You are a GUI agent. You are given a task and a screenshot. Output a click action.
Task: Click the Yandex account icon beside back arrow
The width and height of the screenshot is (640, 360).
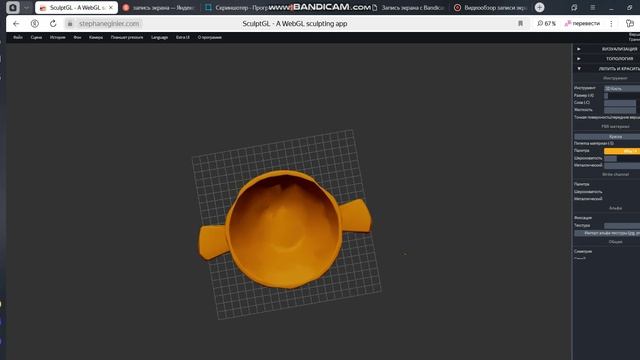pyautogui.click(x=35, y=24)
